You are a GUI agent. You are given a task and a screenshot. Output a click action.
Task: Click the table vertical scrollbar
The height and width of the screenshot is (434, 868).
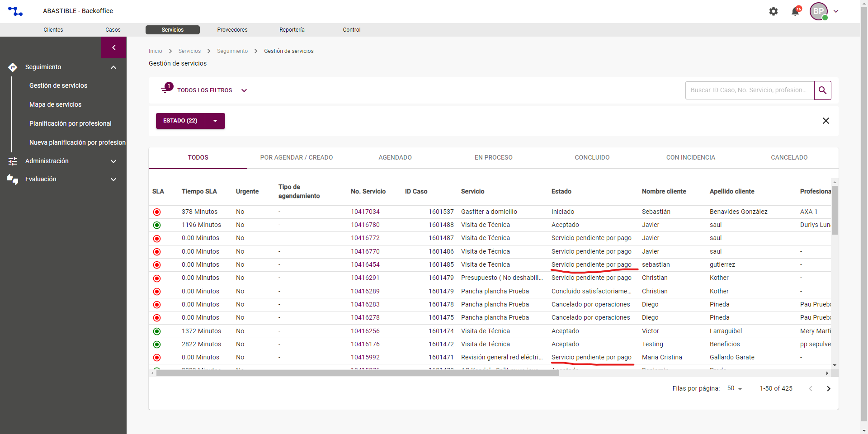coord(835,210)
